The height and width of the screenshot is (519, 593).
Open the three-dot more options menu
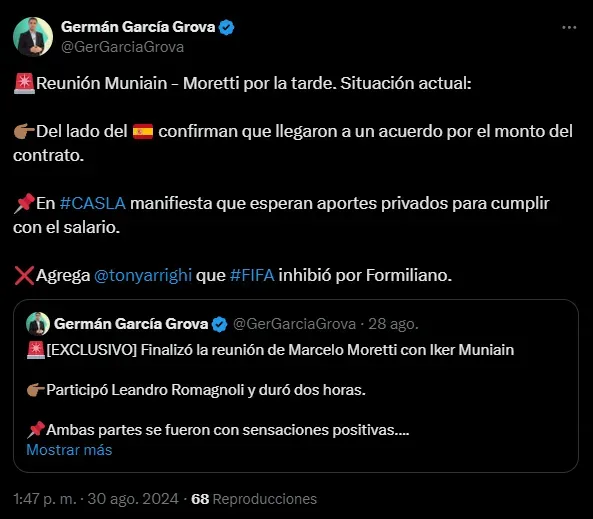[x=569, y=28]
